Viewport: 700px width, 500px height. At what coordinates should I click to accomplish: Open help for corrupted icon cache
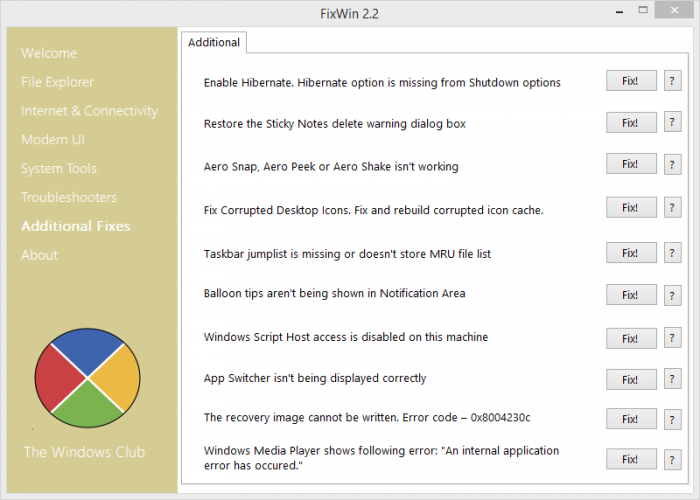point(672,208)
